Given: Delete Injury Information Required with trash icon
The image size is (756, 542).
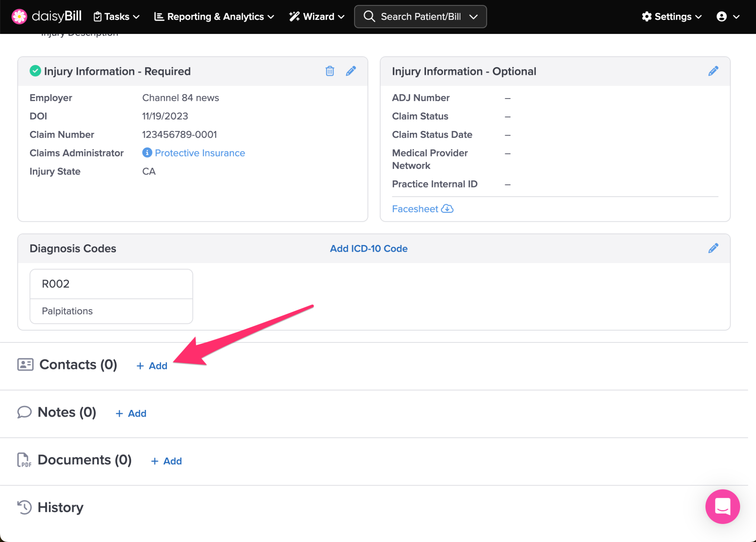Looking at the screenshot, I should pyautogui.click(x=330, y=71).
